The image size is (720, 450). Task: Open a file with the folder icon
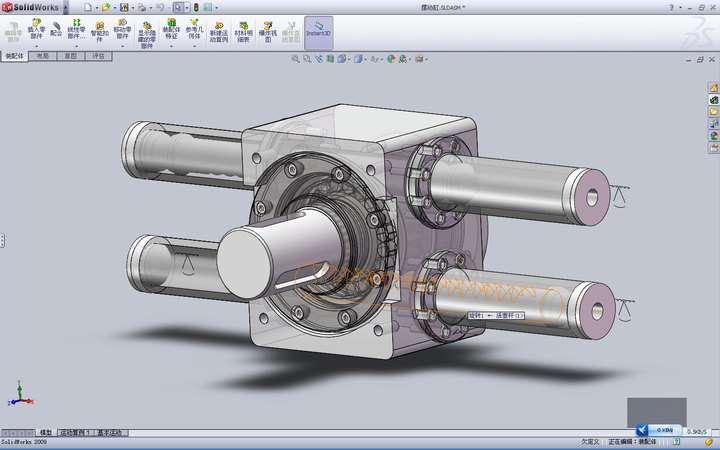coord(106,7)
